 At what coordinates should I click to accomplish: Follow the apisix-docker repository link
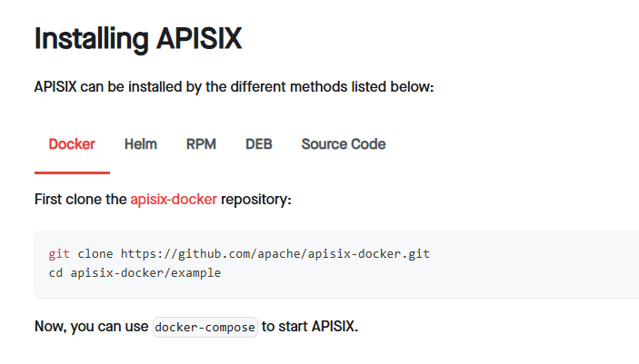pyautogui.click(x=174, y=200)
